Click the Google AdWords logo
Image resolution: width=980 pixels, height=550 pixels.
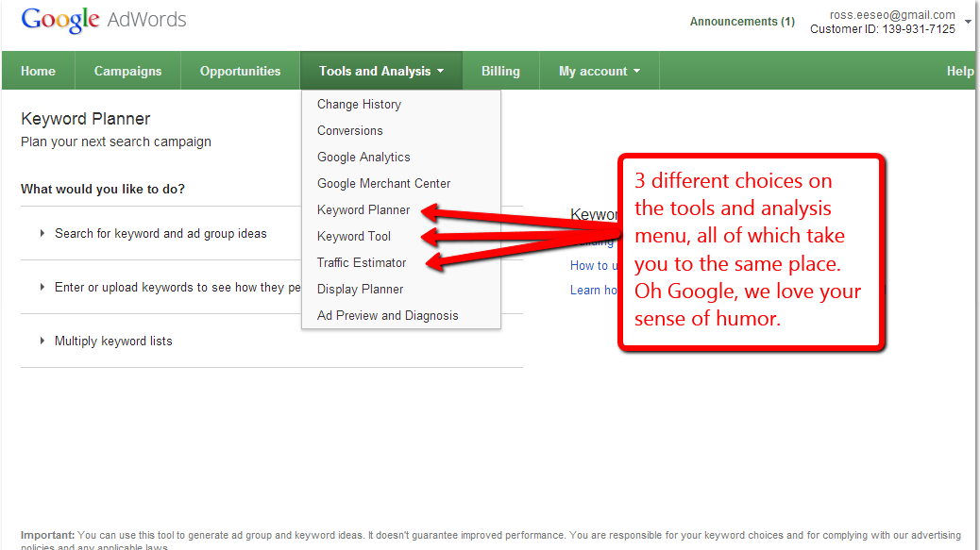tap(104, 20)
